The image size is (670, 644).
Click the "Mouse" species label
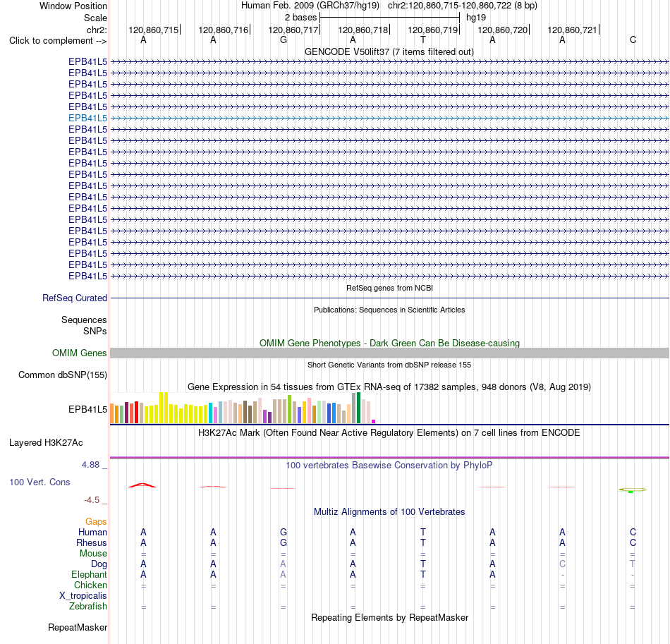point(93,554)
